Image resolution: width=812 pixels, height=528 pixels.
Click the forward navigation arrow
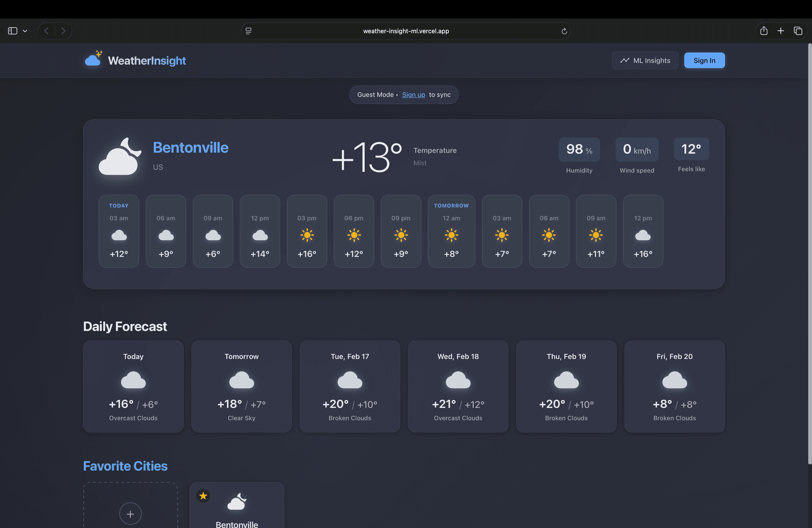[x=63, y=31]
